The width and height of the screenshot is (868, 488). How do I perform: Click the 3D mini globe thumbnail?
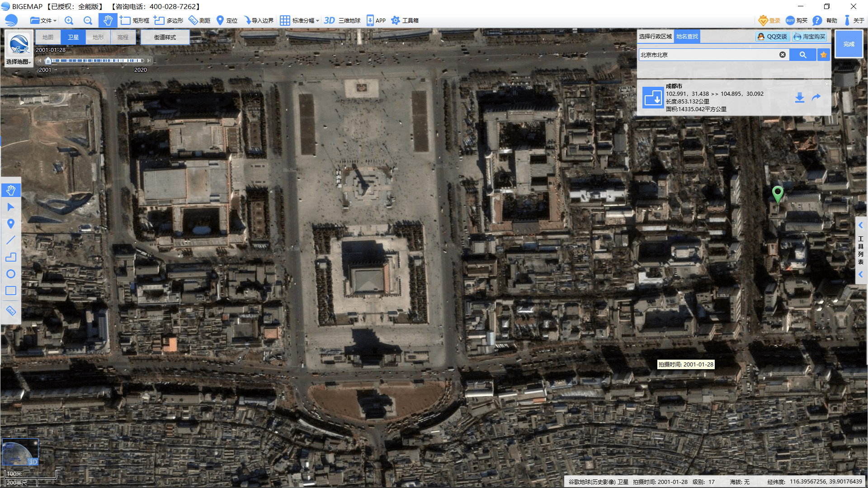click(x=20, y=452)
